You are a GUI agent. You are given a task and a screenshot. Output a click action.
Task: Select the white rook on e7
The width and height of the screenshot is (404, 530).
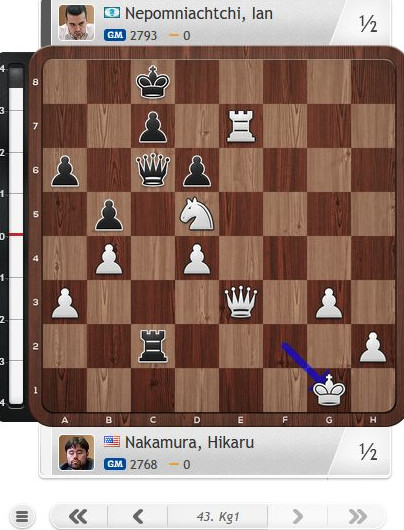pos(241,126)
